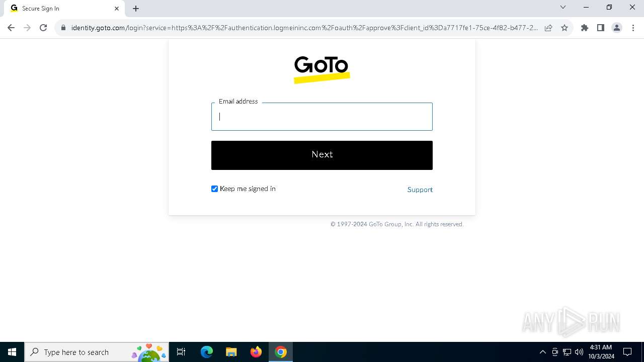Open Task View on the taskbar
644x362 pixels.
click(181, 352)
